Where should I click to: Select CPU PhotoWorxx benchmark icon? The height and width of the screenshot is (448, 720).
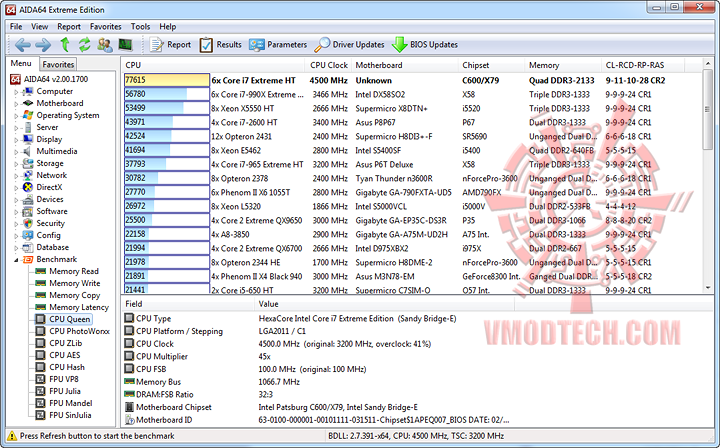coord(41,331)
